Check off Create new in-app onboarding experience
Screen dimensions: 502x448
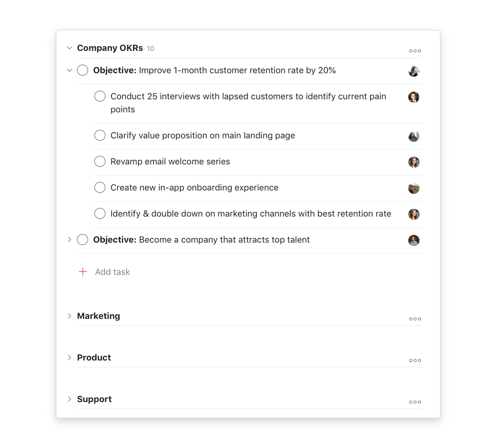[100, 188]
